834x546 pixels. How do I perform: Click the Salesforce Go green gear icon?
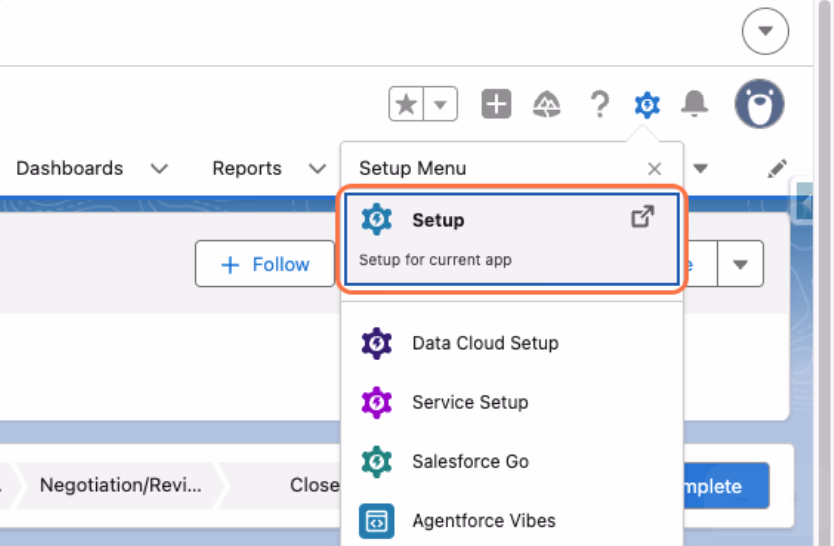[x=377, y=461]
